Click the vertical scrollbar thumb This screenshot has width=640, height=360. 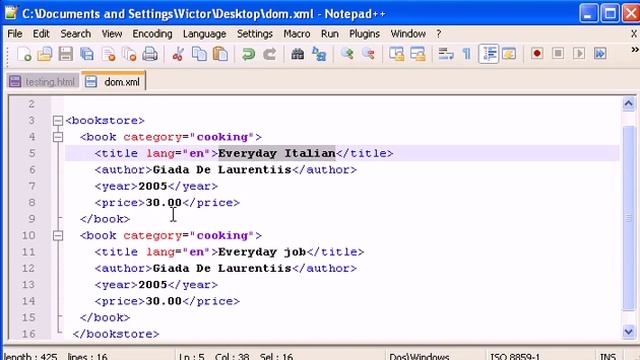pos(629,218)
